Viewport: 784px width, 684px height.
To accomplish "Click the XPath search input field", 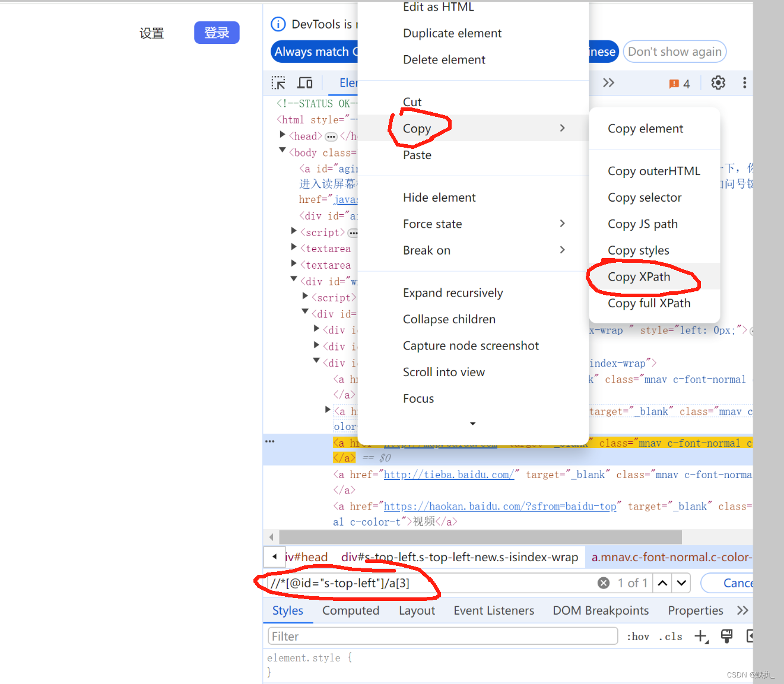I will coord(430,583).
